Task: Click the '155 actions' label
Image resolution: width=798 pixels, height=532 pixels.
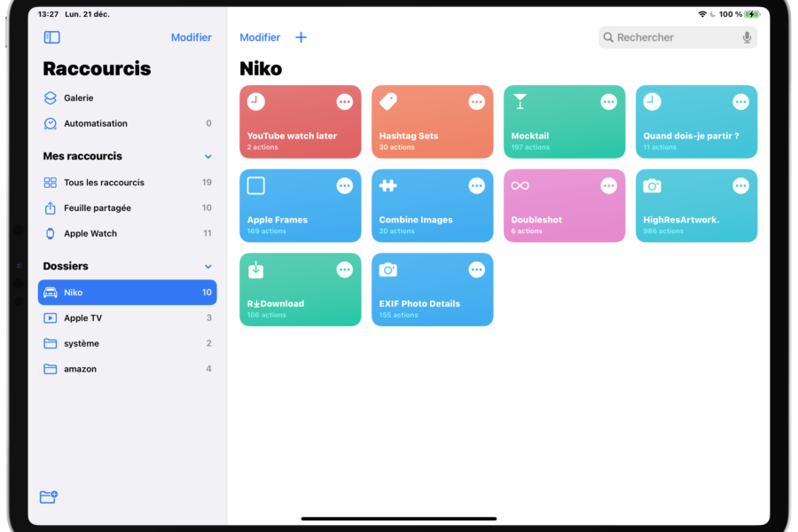Action: (398, 315)
